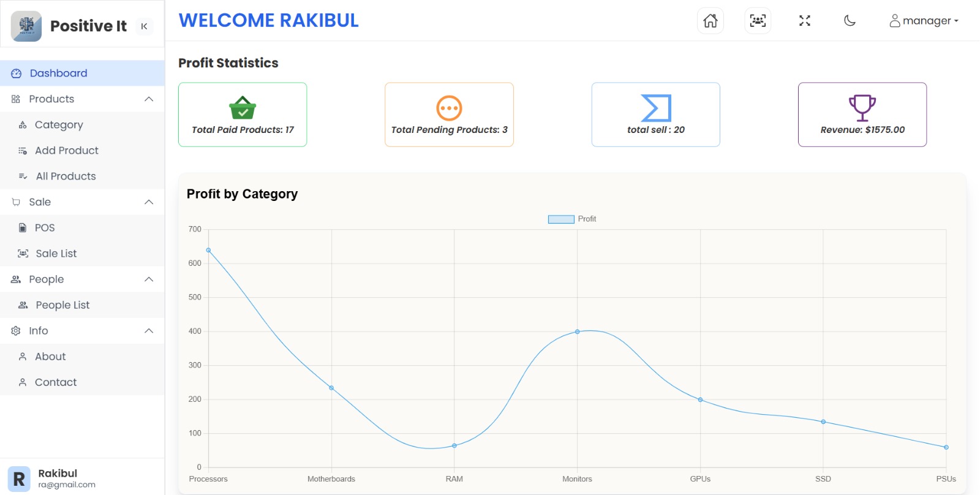Toggle Profit dataset legend in chart
The width and height of the screenshot is (980, 495).
pyautogui.click(x=571, y=219)
